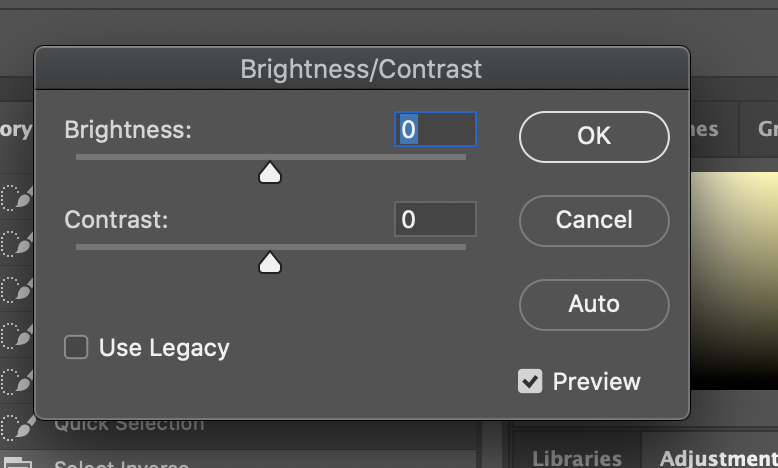This screenshot has height=468, width=778.
Task: Click the Brightness slider handle
Action: coord(270,172)
